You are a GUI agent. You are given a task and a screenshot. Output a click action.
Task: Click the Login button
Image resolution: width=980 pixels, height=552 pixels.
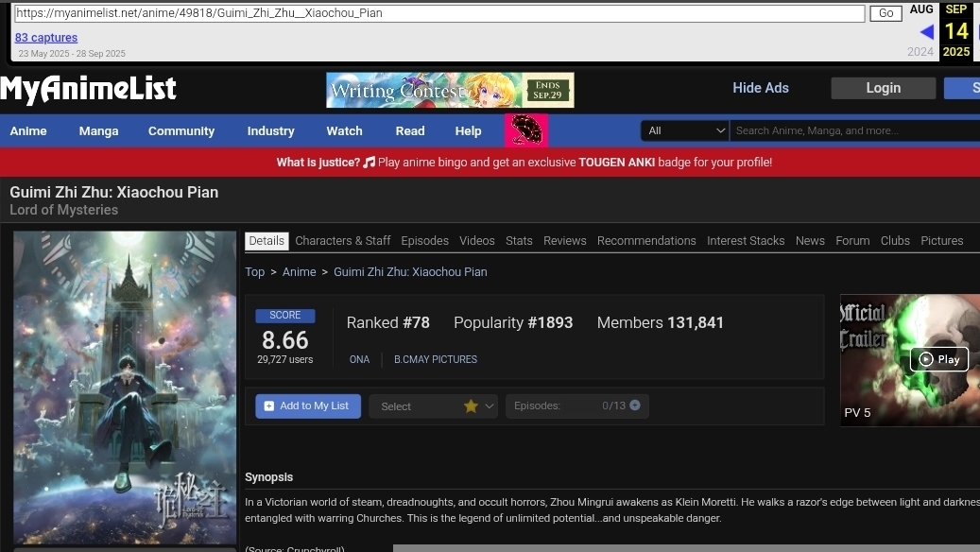883,88
